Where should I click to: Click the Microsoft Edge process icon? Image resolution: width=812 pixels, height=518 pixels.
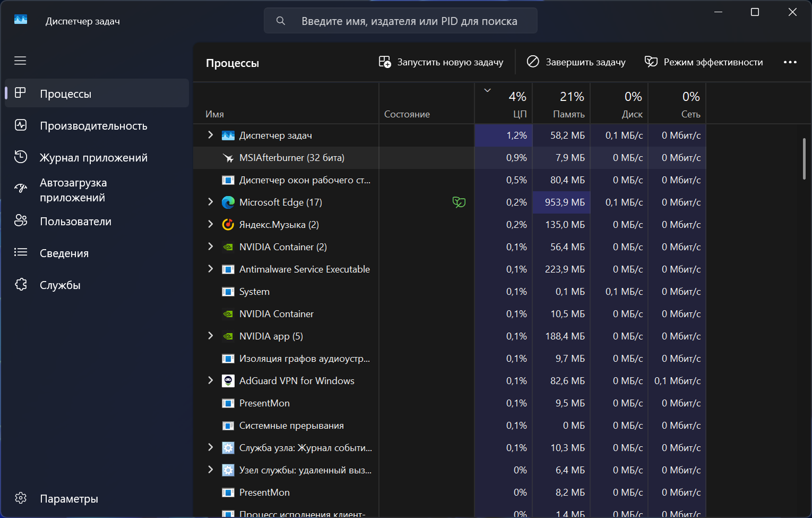click(x=228, y=202)
